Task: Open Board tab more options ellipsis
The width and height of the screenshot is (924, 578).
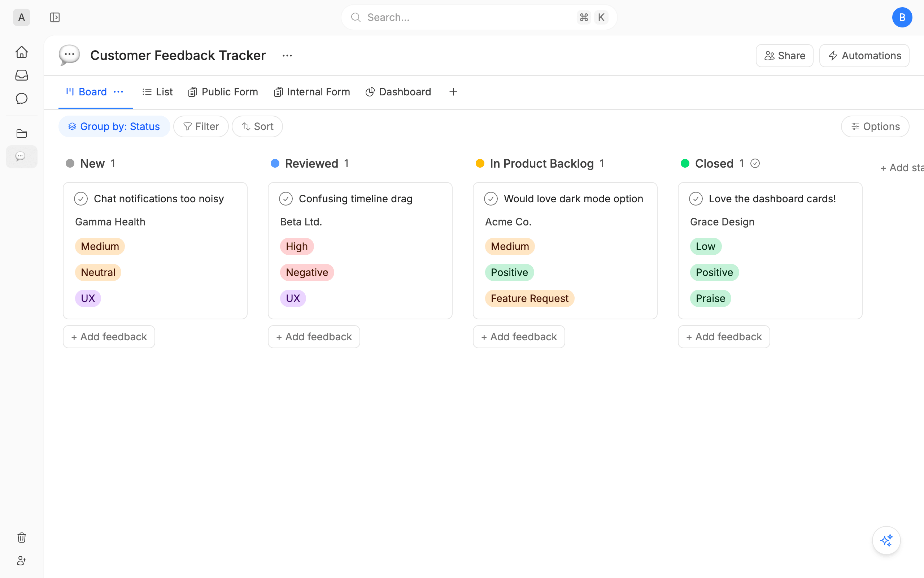Action: tap(118, 92)
